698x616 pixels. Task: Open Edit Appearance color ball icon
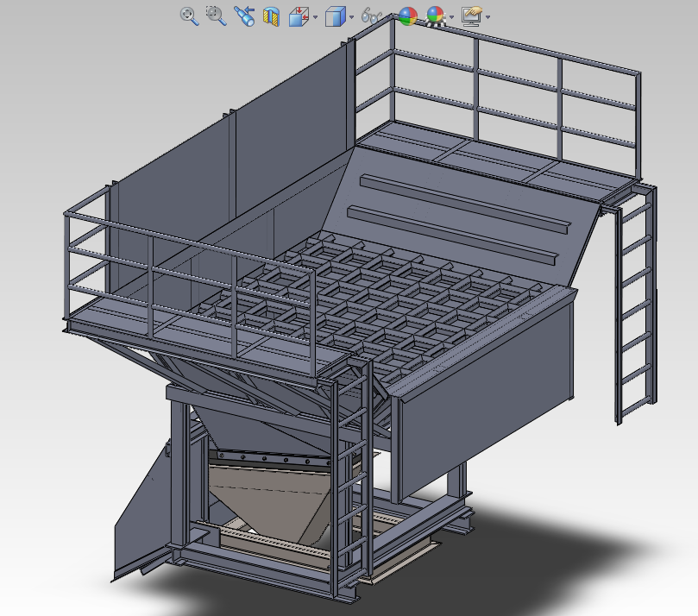(407, 16)
